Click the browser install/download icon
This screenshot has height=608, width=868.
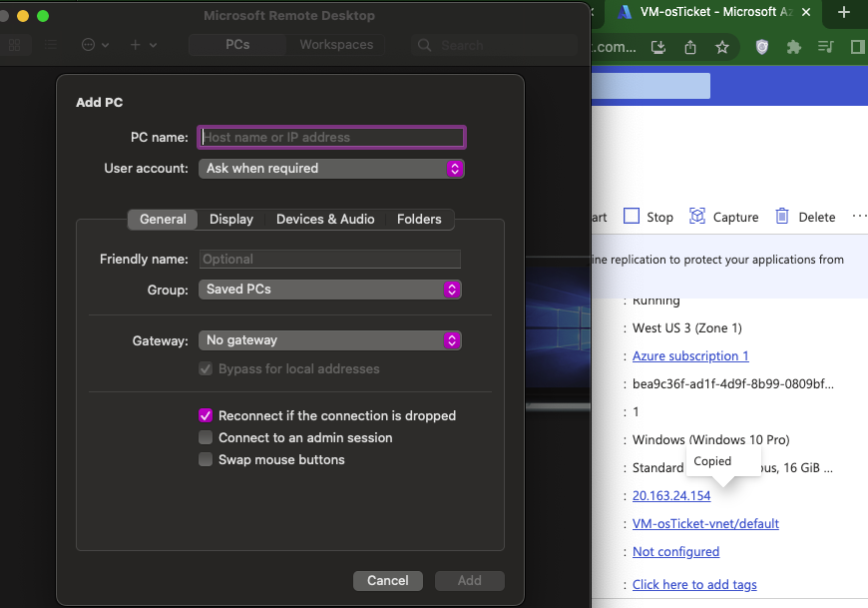[x=658, y=47]
